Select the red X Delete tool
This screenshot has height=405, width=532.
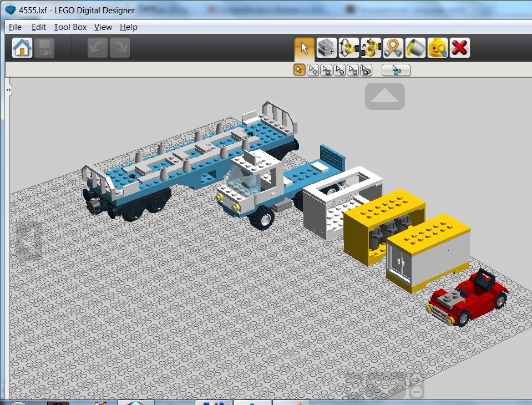460,48
